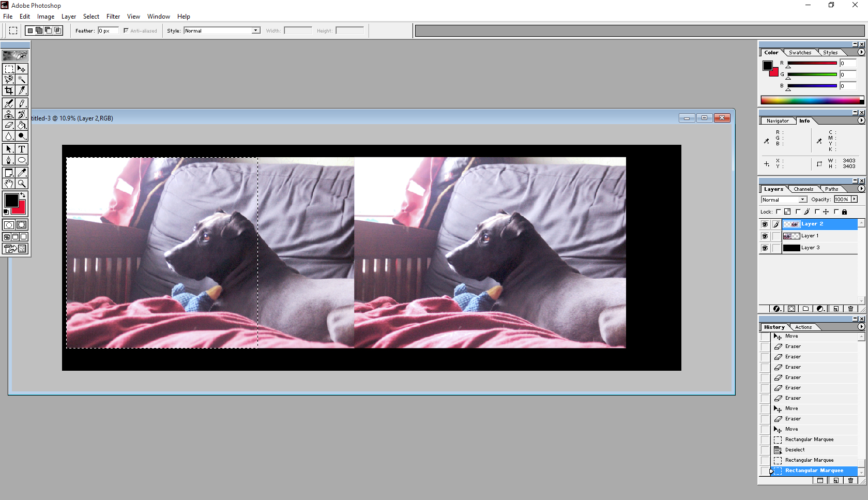
Task: Toggle lock all checkbox
Action: [836, 211]
